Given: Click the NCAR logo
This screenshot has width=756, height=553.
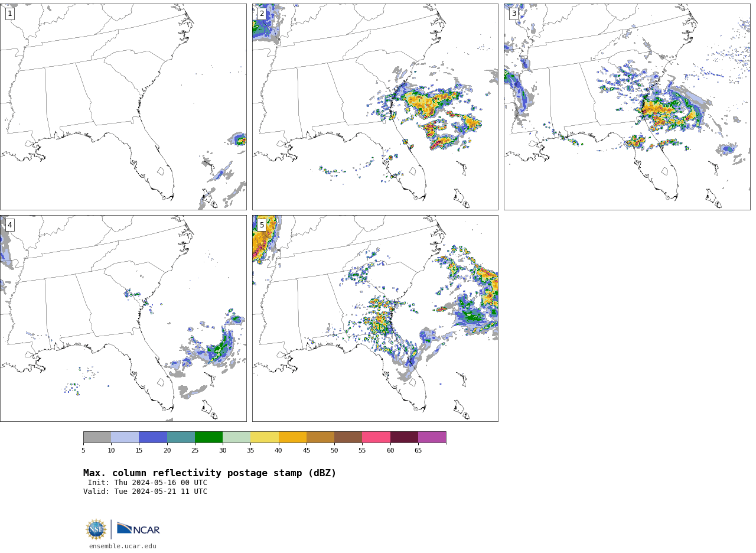Looking at the screenshot, I should coord(138,529).
